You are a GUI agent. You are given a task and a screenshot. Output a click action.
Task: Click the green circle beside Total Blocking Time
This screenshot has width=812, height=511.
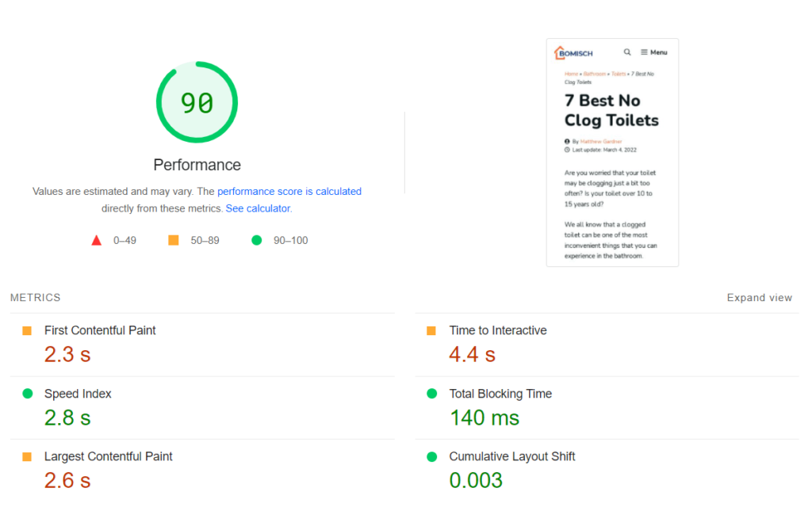pos(431,394)
